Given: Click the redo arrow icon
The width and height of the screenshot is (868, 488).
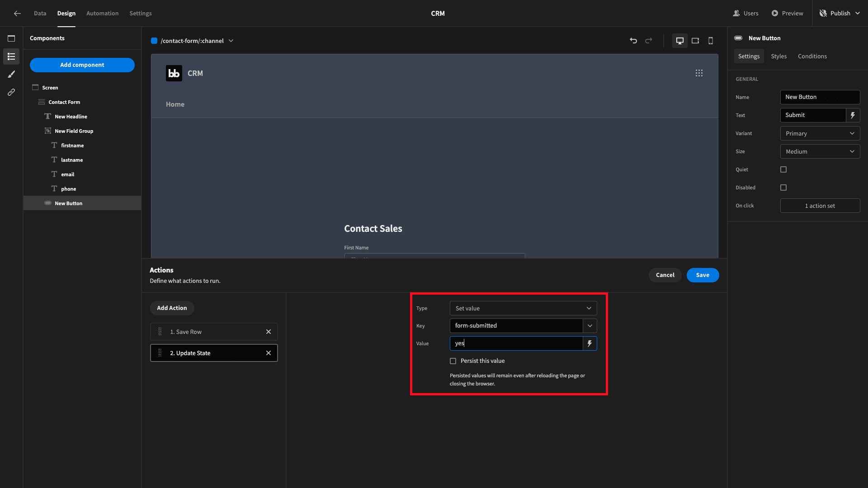Looking at the screenshot, I should click(x=649, y=41).
